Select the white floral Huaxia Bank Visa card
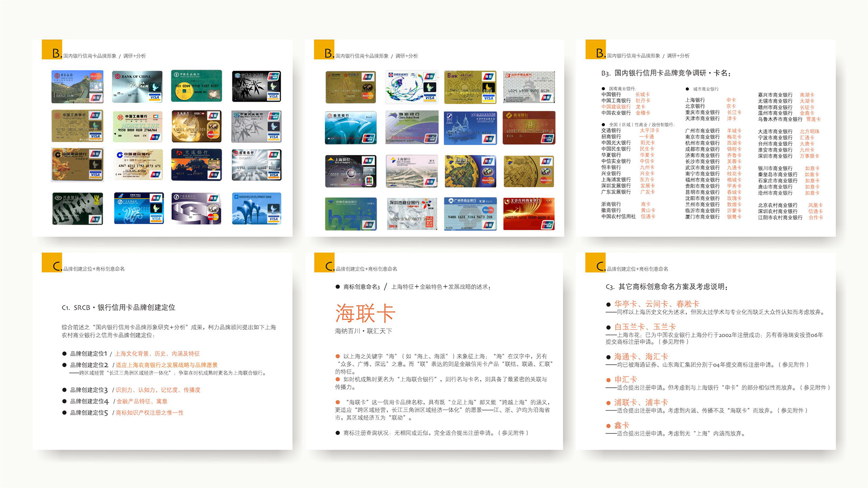 coord(412,87)
